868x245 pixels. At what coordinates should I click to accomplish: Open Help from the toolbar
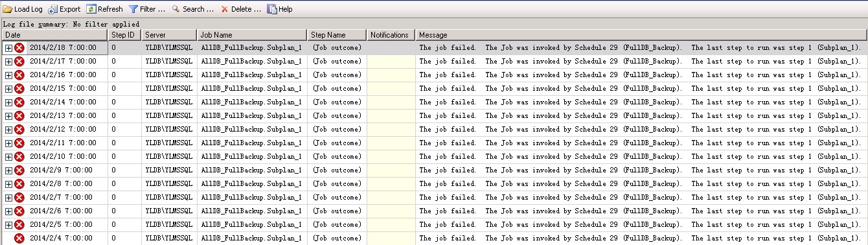point(280,9)
